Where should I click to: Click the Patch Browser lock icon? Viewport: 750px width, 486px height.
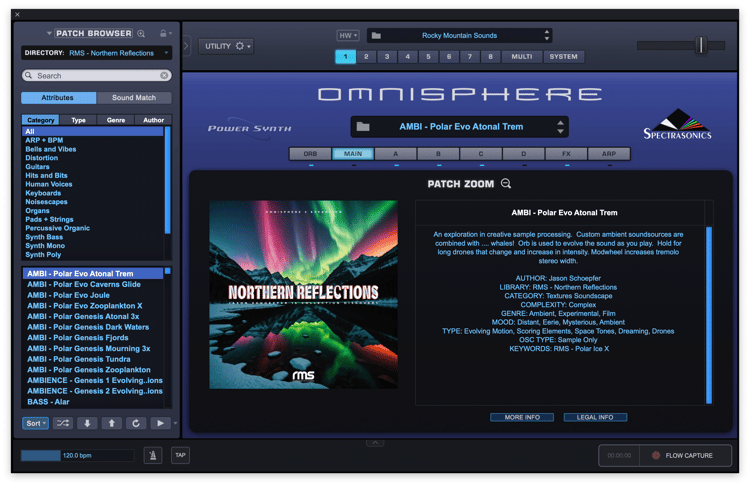[163, 33]
